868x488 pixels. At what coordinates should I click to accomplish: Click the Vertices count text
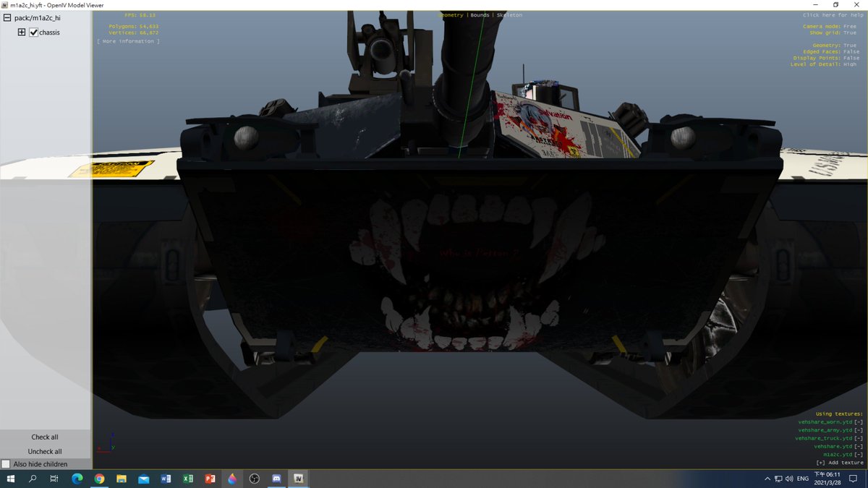point(134,33)
